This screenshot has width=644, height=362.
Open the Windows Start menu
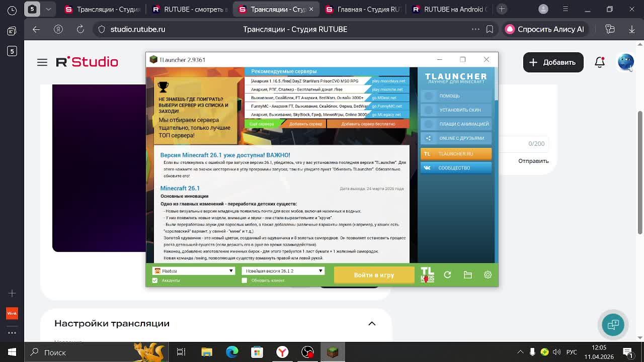[x=12, y=352]
